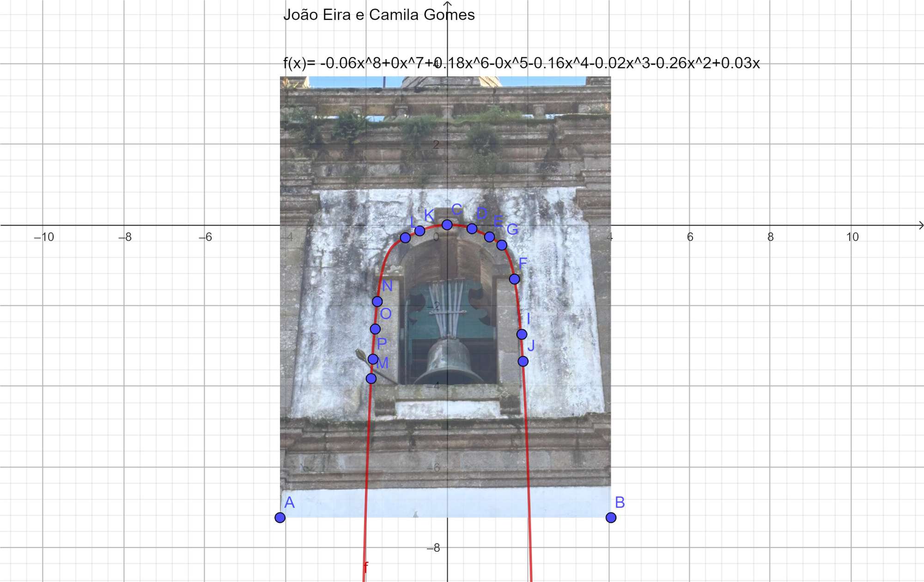The image size is (924, 582).
Task: Select point P on the left curve
Action: [373, 359]
